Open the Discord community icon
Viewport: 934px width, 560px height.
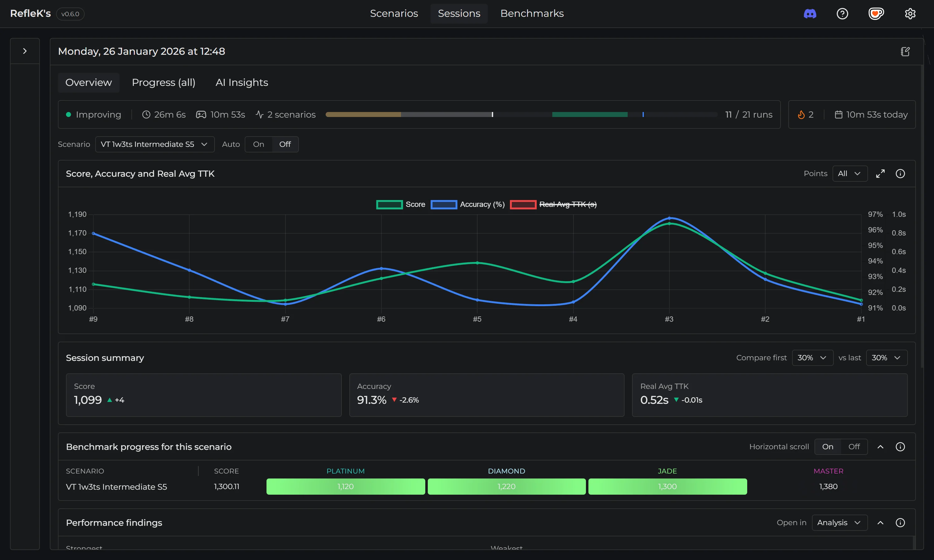809,14
